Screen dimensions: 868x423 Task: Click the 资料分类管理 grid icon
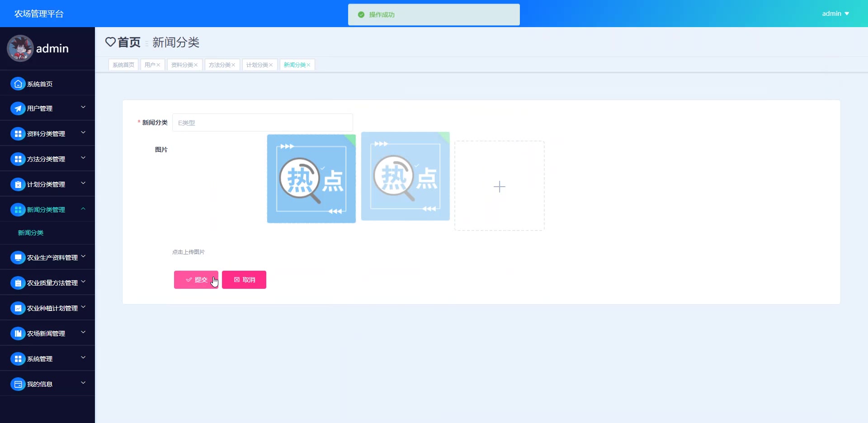18,134
